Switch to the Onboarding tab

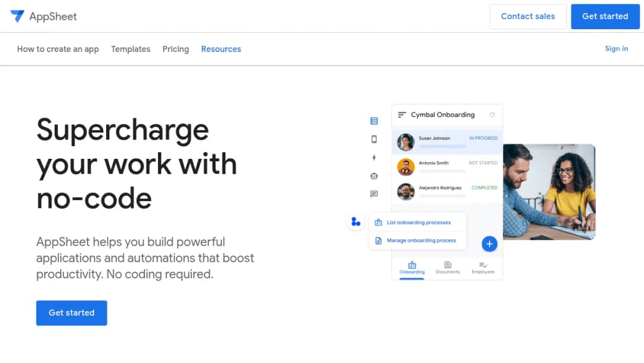click(x=412, y=267)
